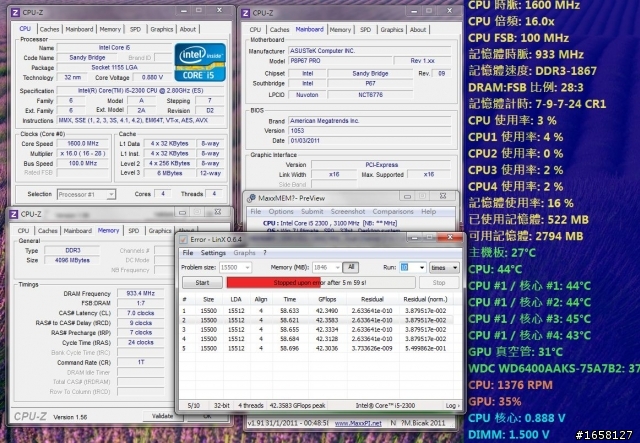Viewport: 640px width, 443px height.
Task: Open About tab in CPU-Z CPU window
Action: [188, 29]
